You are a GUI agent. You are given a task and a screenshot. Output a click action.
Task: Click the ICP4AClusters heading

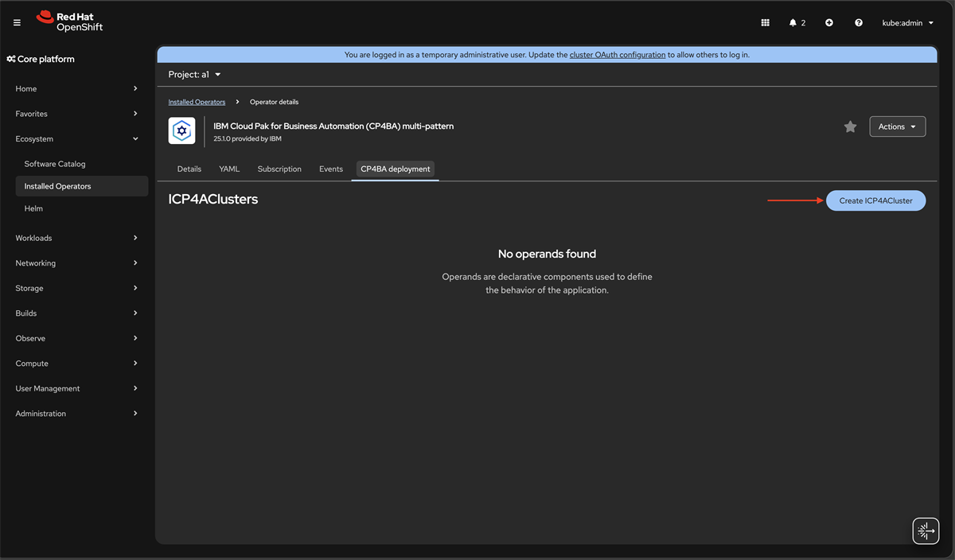(x=213, y=200)
